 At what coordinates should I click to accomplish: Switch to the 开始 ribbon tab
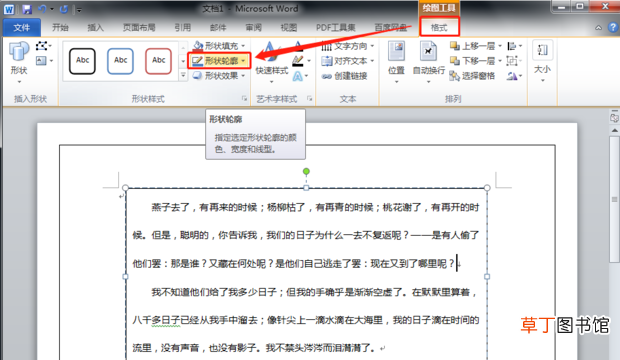tap(60, 27)
